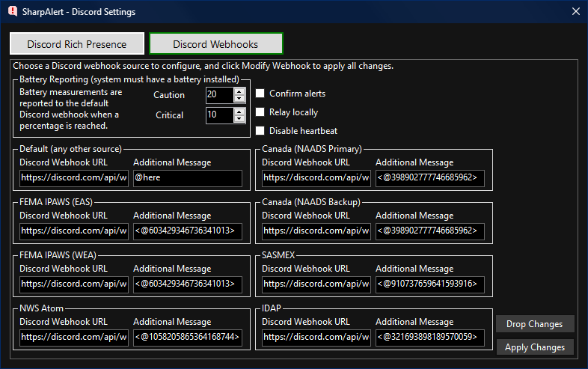
Task: Click the Apply Changes button
Action: click(535, 347)
